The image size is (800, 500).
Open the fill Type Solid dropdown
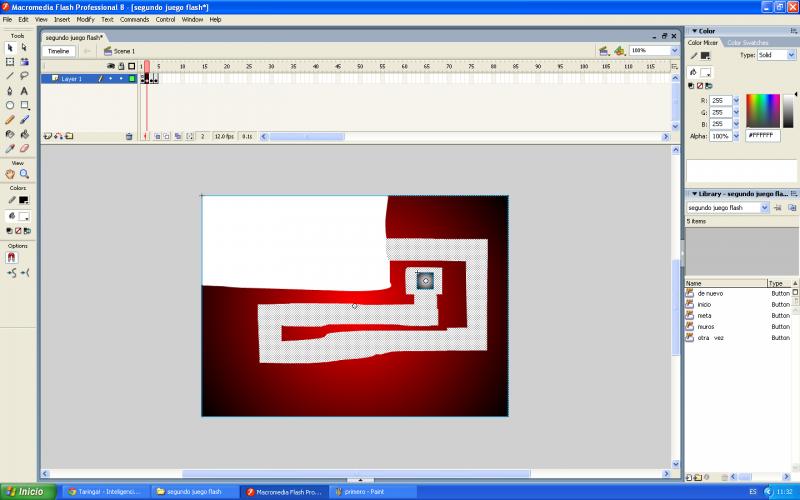(x=791, y=55)
